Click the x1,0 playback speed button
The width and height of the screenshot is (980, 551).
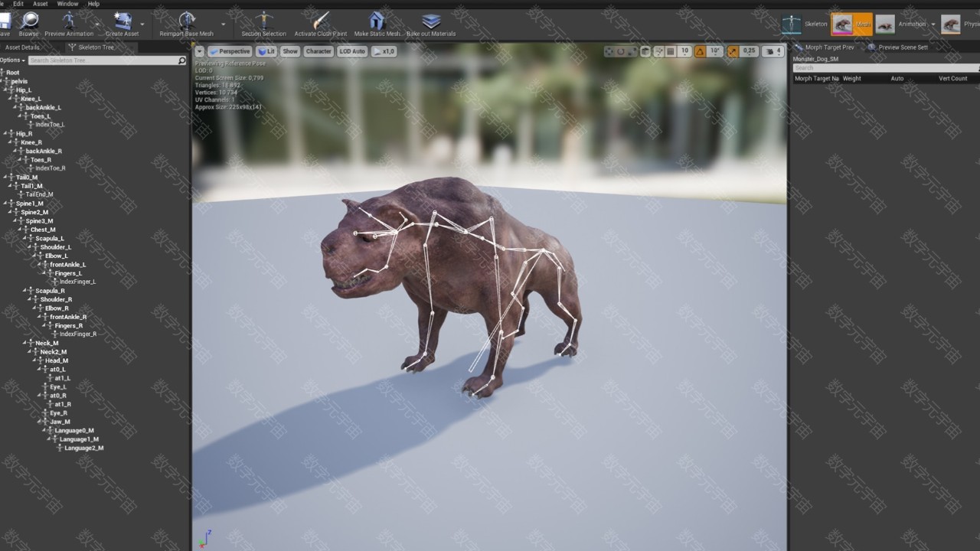pos(384,51)
